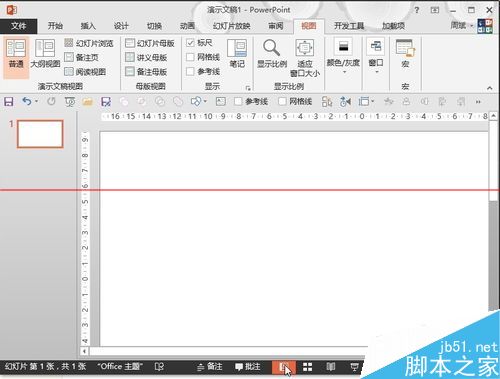This screenshot has width=500, height=379.
Task: Open 幻灯片浏览 slide sorter view
Action: click(89, 43)
